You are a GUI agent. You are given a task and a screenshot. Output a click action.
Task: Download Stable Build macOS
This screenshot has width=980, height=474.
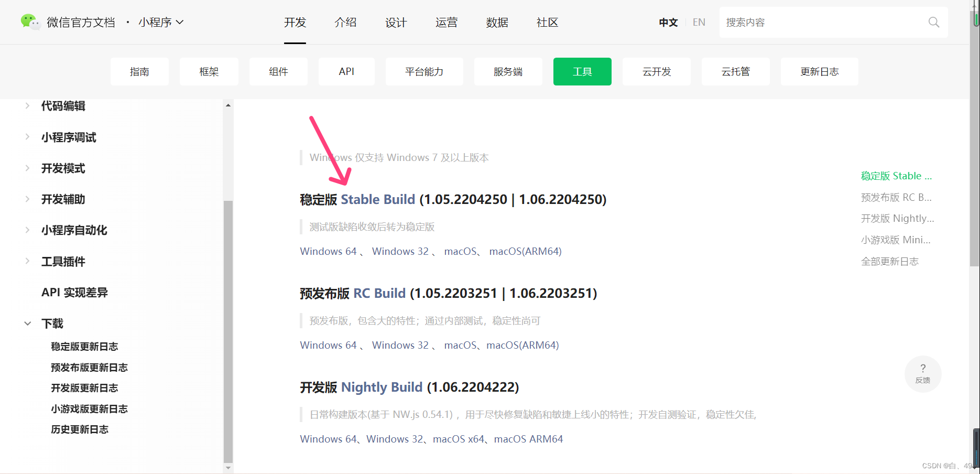460,251
